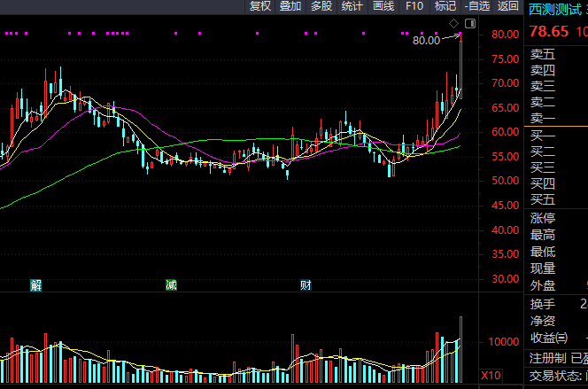Image resolution: width=588 pixels, height=389 pixels.
Task: Click the 净资 net assets label
Action: click(543, 321)
